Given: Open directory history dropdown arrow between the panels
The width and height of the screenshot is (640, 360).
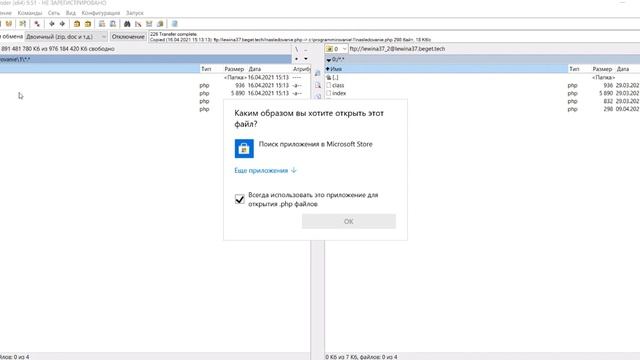Looking at the screenshot, I should pyautogui.click(x=306, y=59).
